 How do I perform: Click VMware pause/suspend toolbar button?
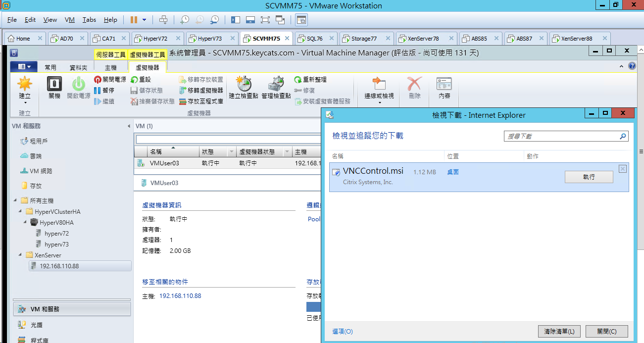tap(134, 20)
